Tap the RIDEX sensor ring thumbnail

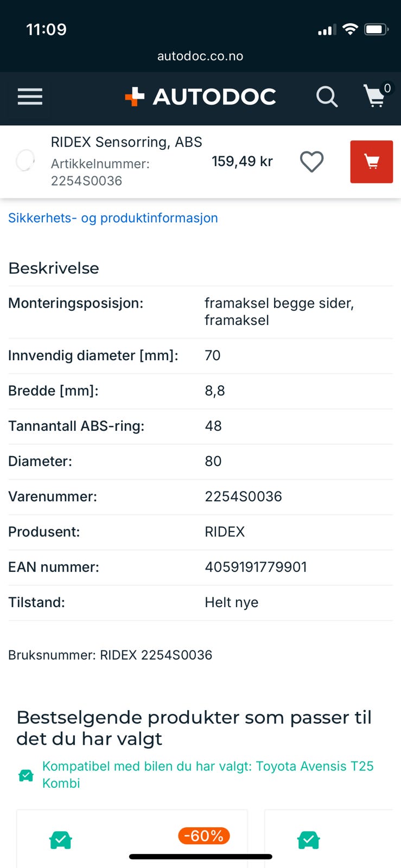click(25, 161)
